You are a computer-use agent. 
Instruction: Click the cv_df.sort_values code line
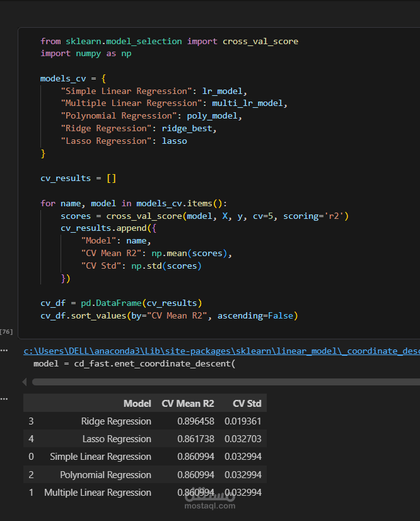click(168, 315)
